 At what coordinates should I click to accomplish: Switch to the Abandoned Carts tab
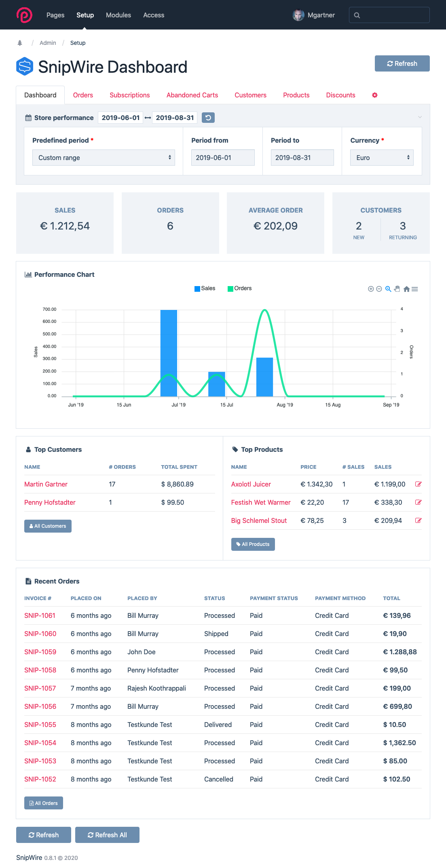click(192, 95)
